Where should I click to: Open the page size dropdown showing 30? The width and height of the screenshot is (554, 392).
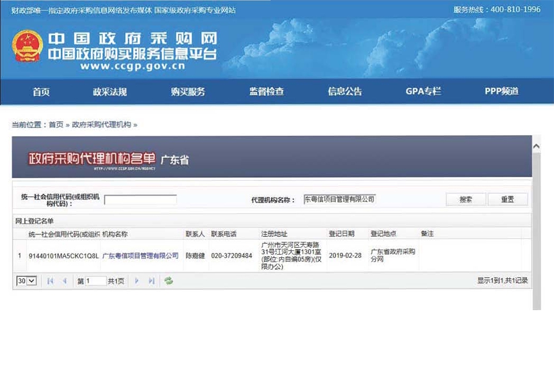[x=27, y=281]
